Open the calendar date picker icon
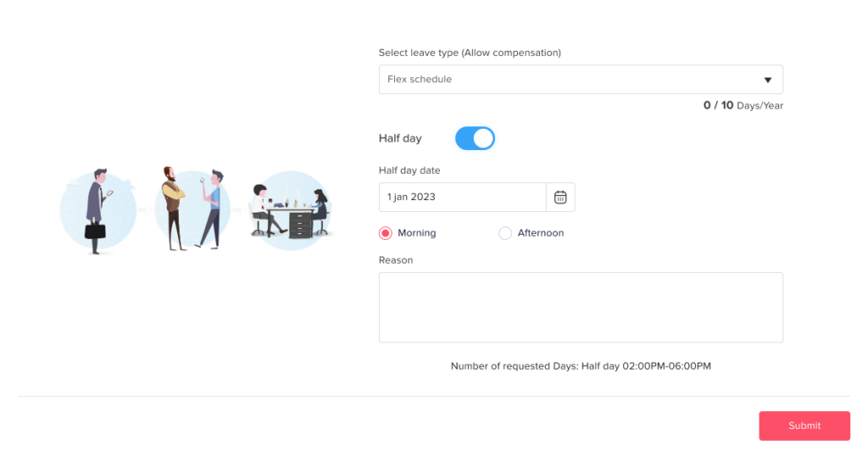Screen dimensions: 868x462 point(560,197)
